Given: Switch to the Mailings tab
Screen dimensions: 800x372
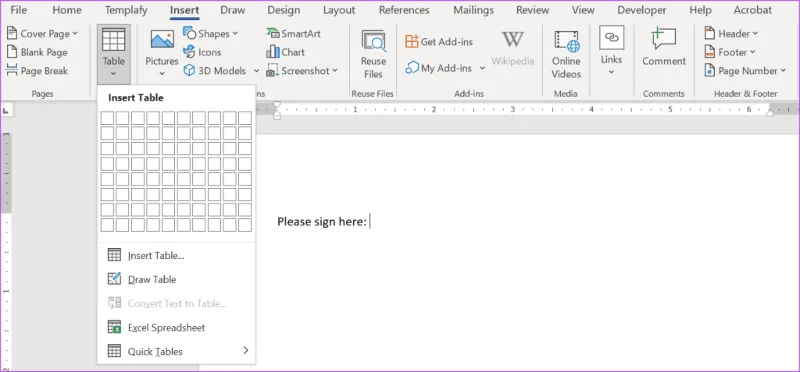Looking at the screenshot, I should click(473, 10).
